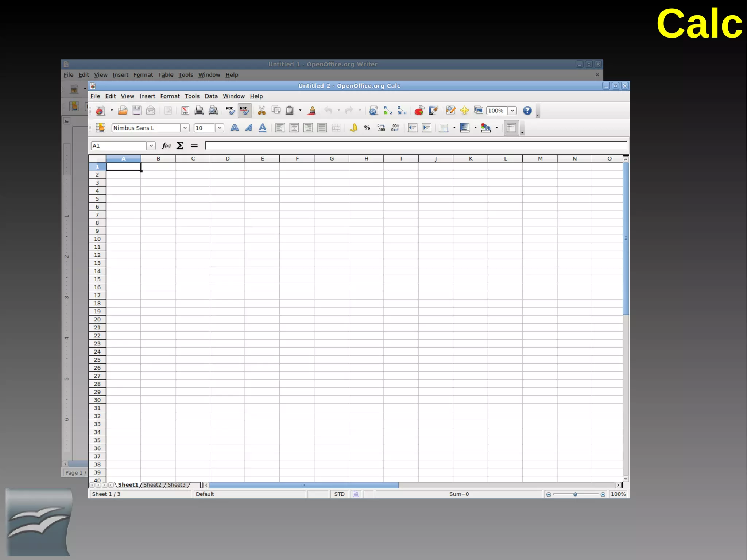This screenshot has width=747, height=560.
Task: Open the Function Wizard icon
Action: [166, 146]
